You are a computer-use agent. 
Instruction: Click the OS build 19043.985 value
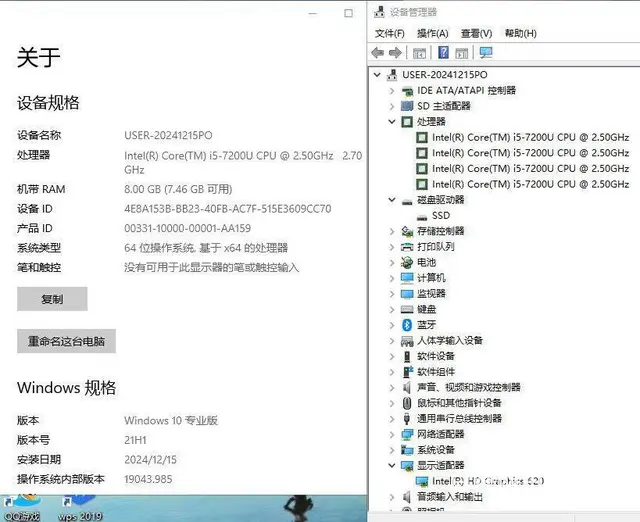coord(148,479)
